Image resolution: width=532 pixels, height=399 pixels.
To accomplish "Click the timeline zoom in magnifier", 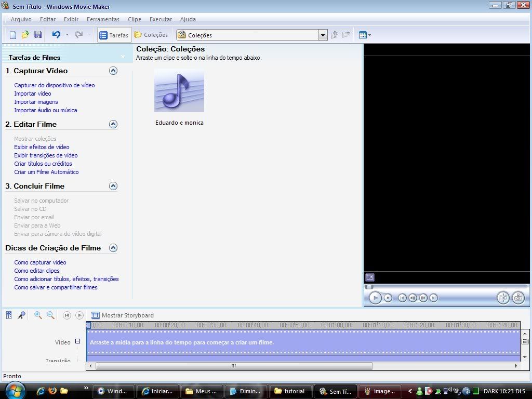I will point(38,315).
